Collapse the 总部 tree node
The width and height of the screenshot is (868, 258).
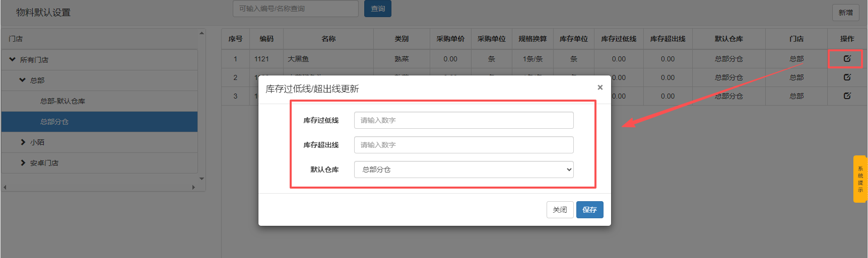coord(23,80)
